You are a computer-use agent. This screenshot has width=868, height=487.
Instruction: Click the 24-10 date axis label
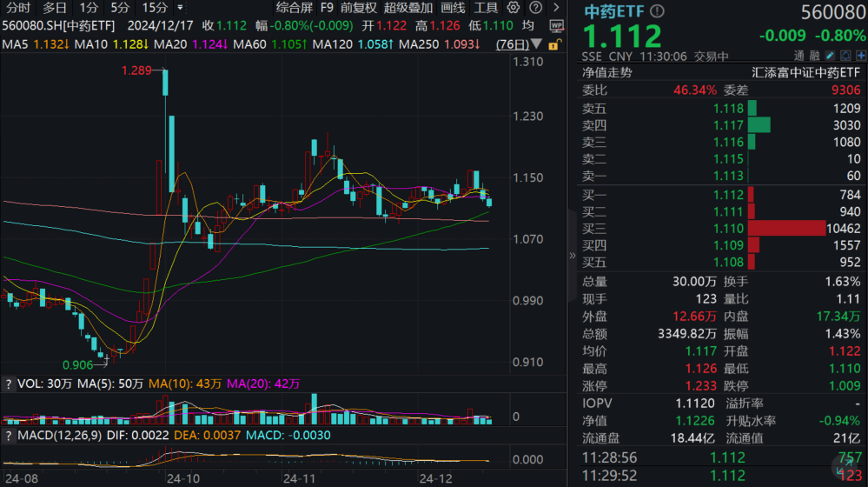point(182,478)
